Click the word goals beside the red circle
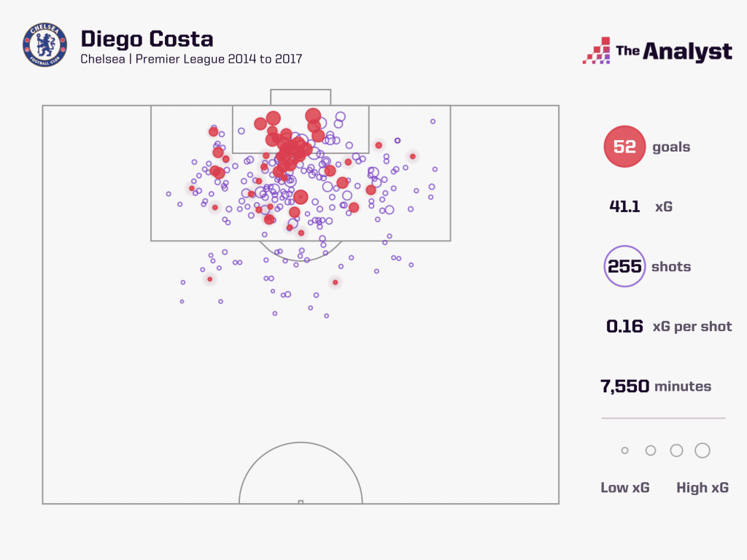747x560 pixels. point(671,147)
